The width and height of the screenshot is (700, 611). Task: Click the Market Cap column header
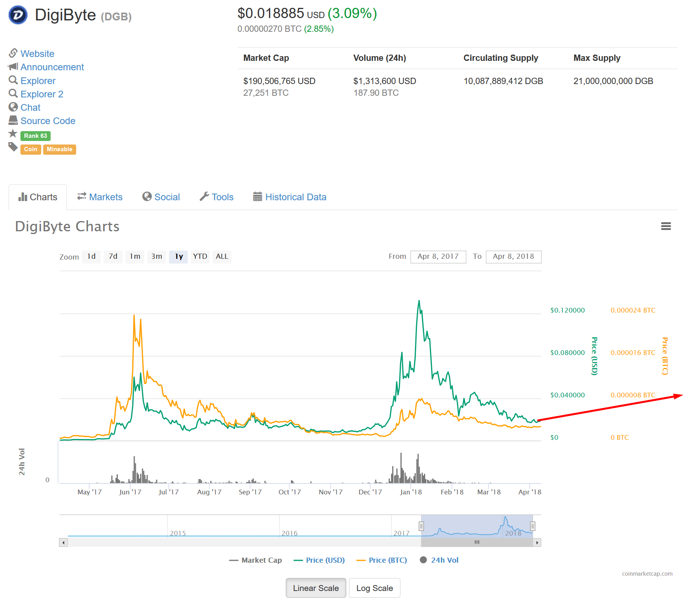(x=266, y=58)
